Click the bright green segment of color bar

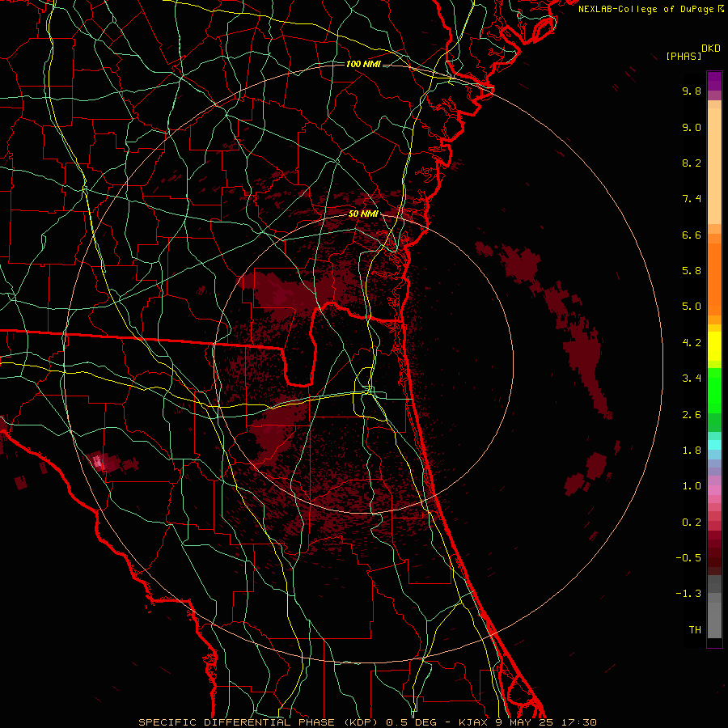(714, 390)
